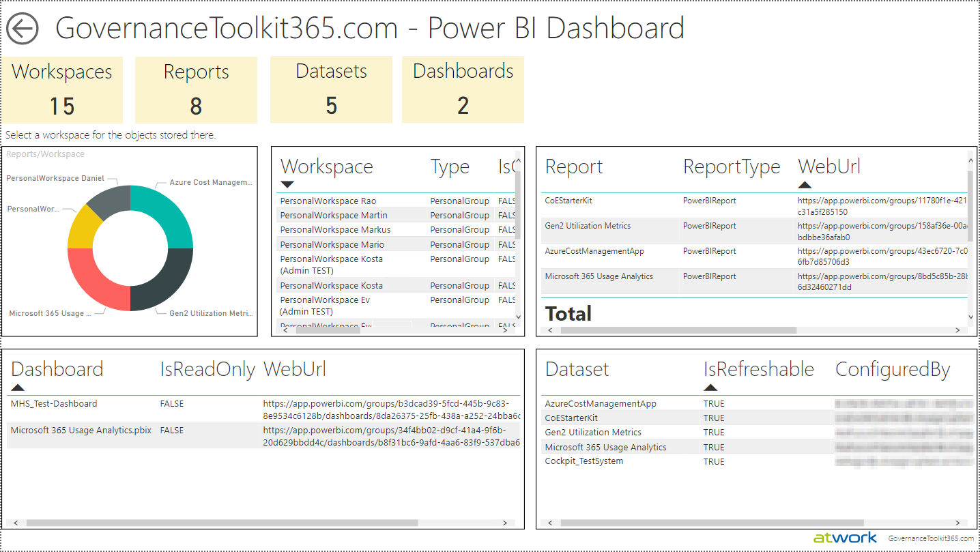The height and width of the screenshot is (552, 980).
Task: Click the sort arrow under Dashboard header
Action: pos(18,388)
